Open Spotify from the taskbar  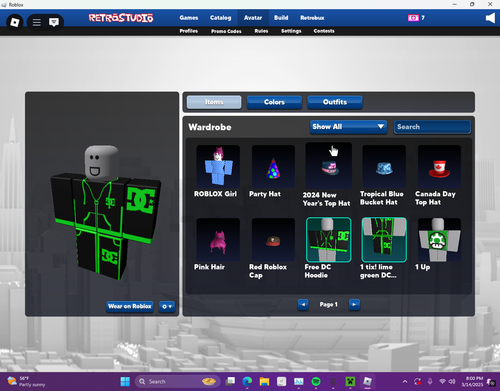tap(316, 381)
